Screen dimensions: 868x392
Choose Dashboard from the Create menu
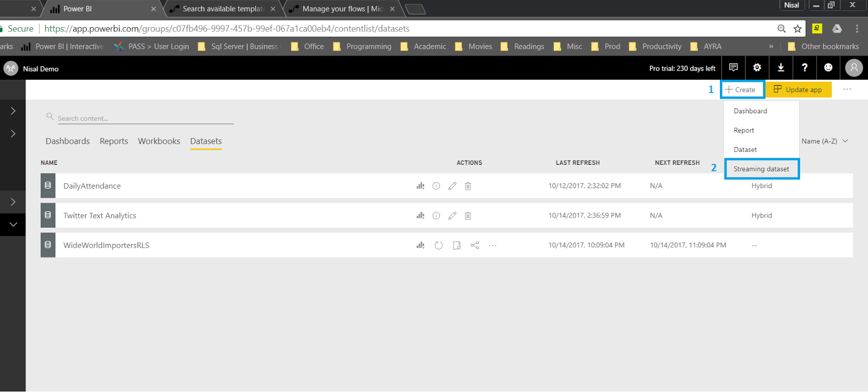point(750,111)
